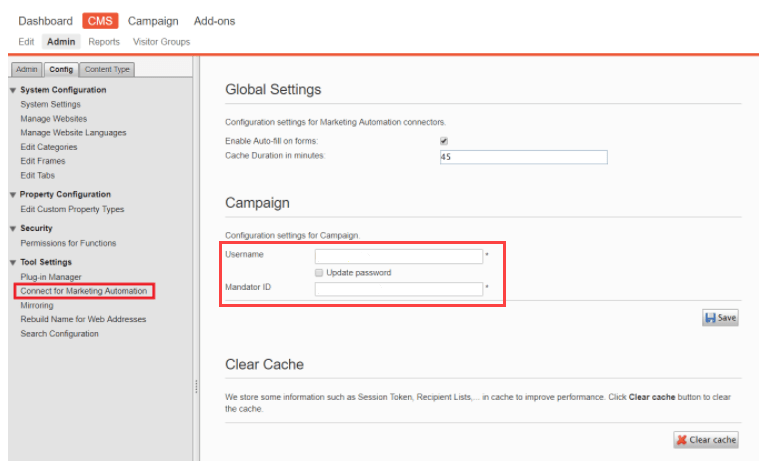Click the Mandator ID input field
The height and width of the screenshot is (465, 761).
(398, 289)
